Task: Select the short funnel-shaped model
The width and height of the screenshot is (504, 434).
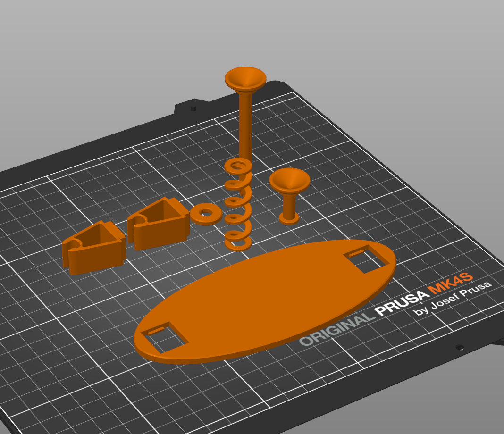Action: (290, 196)
